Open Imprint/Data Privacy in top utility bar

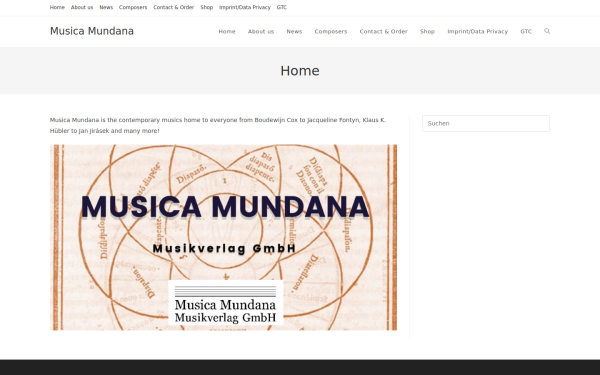tap(245, 7)
